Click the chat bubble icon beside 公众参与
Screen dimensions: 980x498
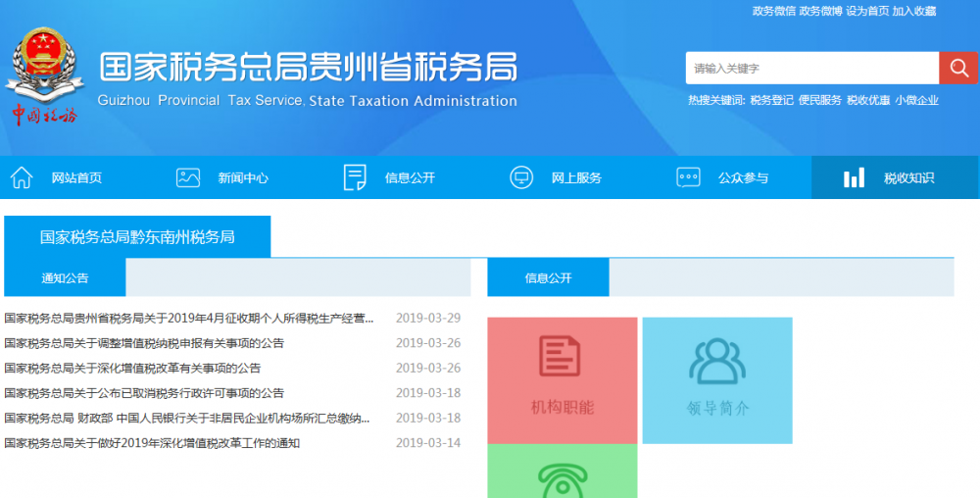point(688,177)
